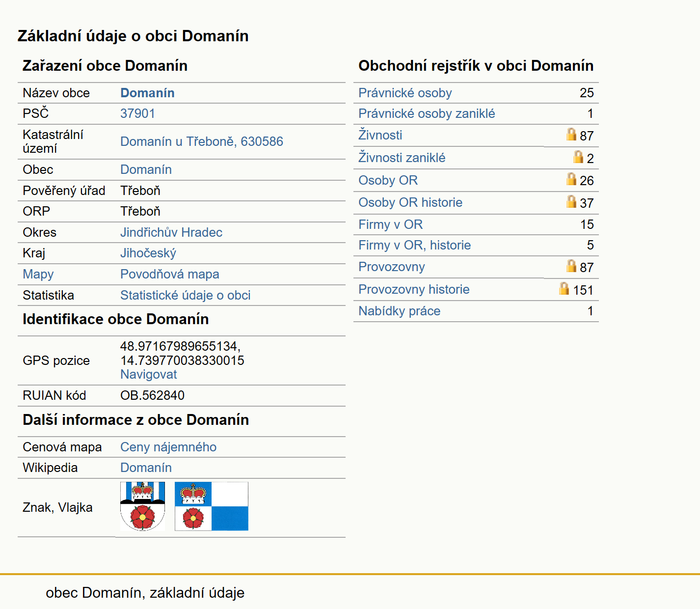700x609 pixels.
Task: Open Povodňová mapa link
Action: click(170, 274)
